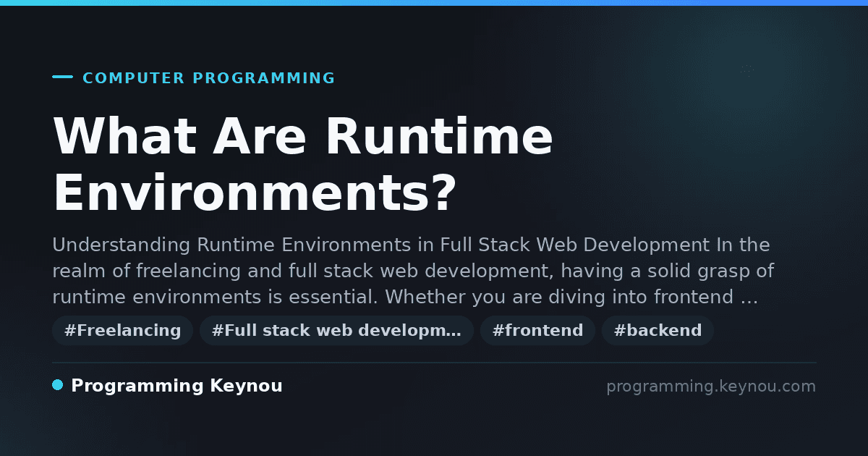Viewport: 868px width, 456px height.
Task: Select the #Full stack web developm… tag
Action: [x=336, y=331]
